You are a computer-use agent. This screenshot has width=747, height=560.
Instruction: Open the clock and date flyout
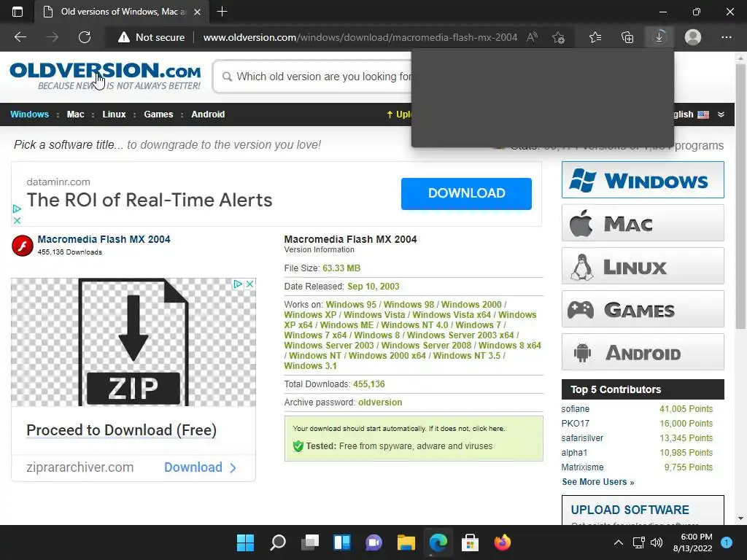tap(692, 542)
